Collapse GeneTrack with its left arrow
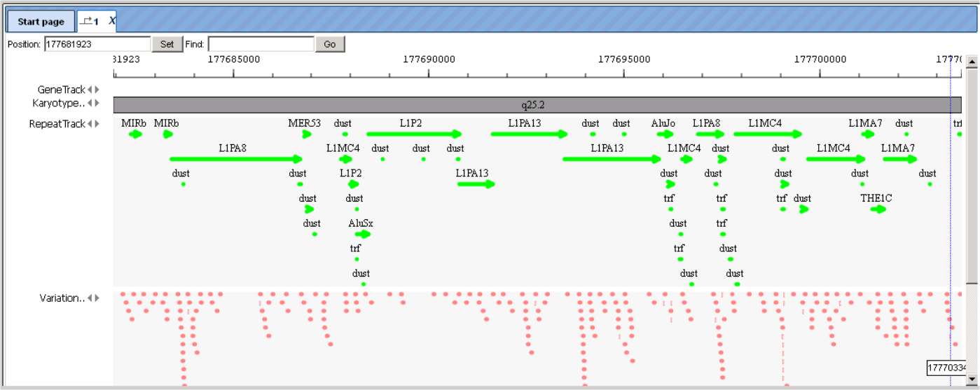The height and width of the screenshot is (390, 980). click(90, 90)
